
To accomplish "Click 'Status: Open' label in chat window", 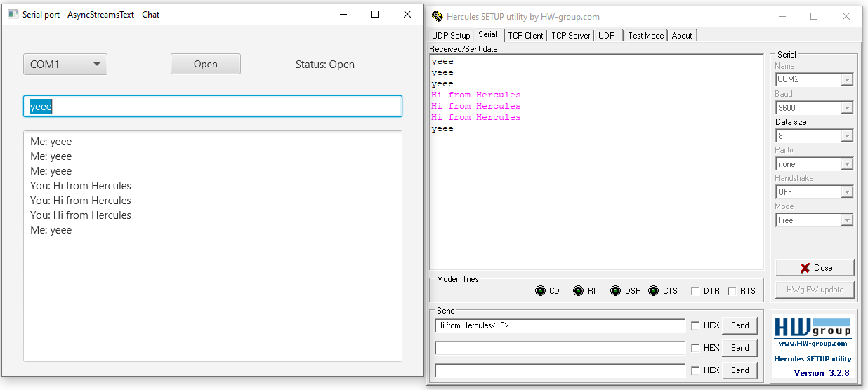I will 325,65.
